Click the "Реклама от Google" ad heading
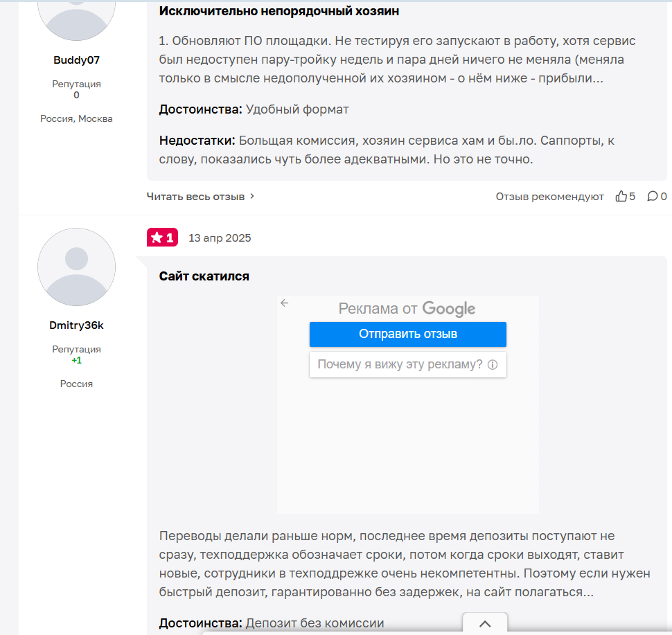The height and width of the screenshot is (635, 672). 407,309
